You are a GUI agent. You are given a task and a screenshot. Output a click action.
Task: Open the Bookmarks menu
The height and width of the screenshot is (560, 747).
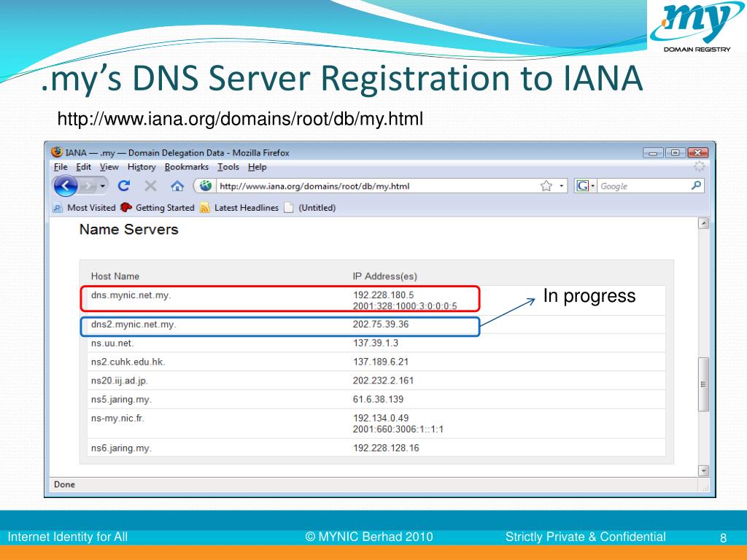point(186,167)
